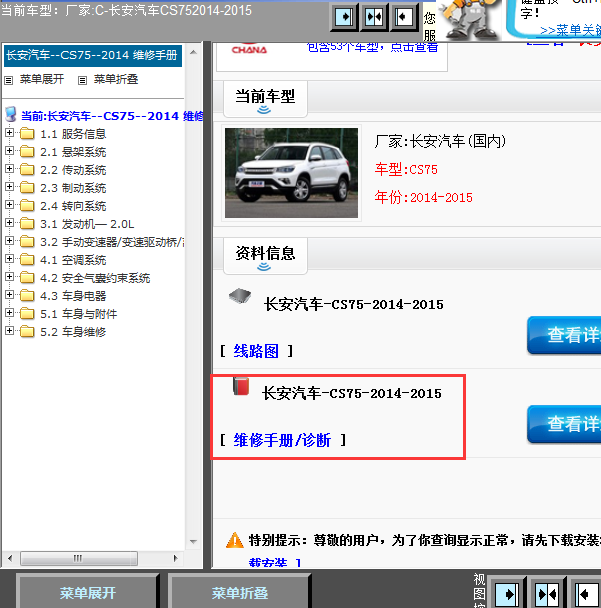Open the 维修手册/诊断 link
The width and height of the screenshot is (601, 608).
(282, 440)
